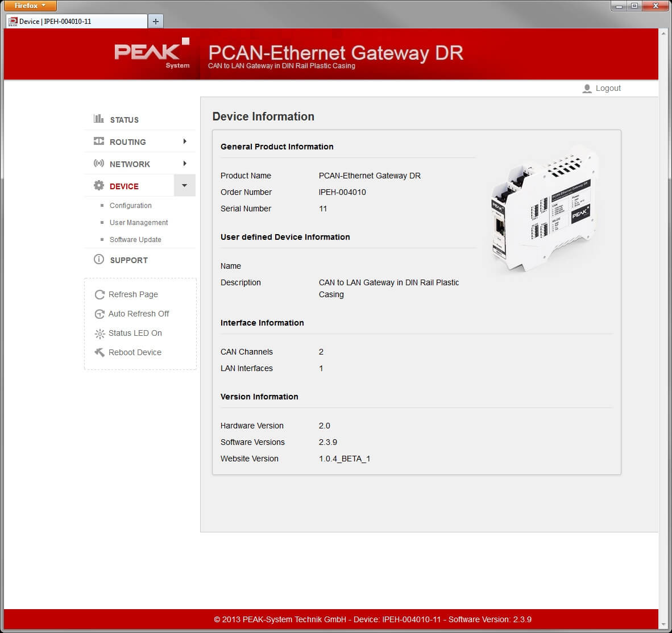672x633 pixels.
Task: Open the STATUS page via bar chart icon
Action: (98, 119)
